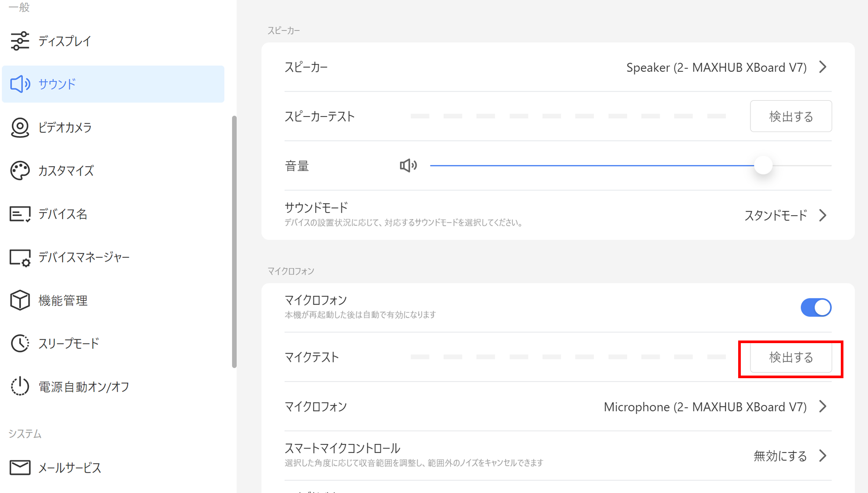Mute via the volume speaker icon
This screenshot has width=868, height=493.
point(408,166)
